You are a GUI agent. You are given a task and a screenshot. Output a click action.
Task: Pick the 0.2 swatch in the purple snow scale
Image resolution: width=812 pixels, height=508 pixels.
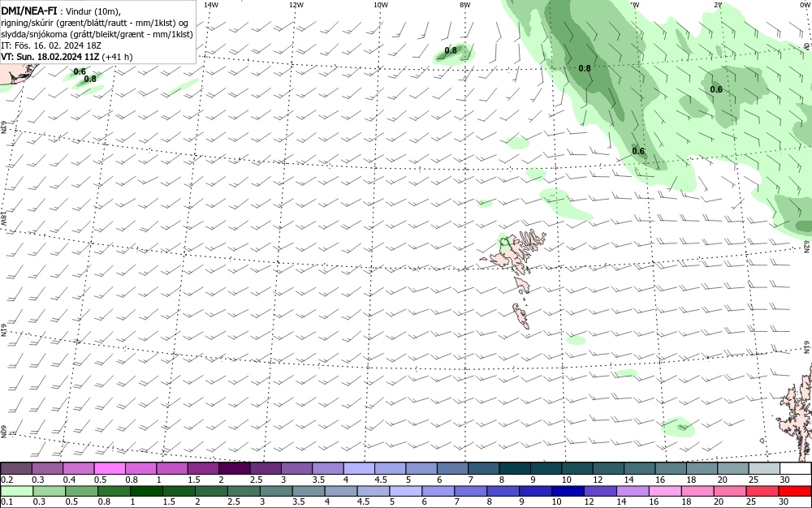(16, 469)
